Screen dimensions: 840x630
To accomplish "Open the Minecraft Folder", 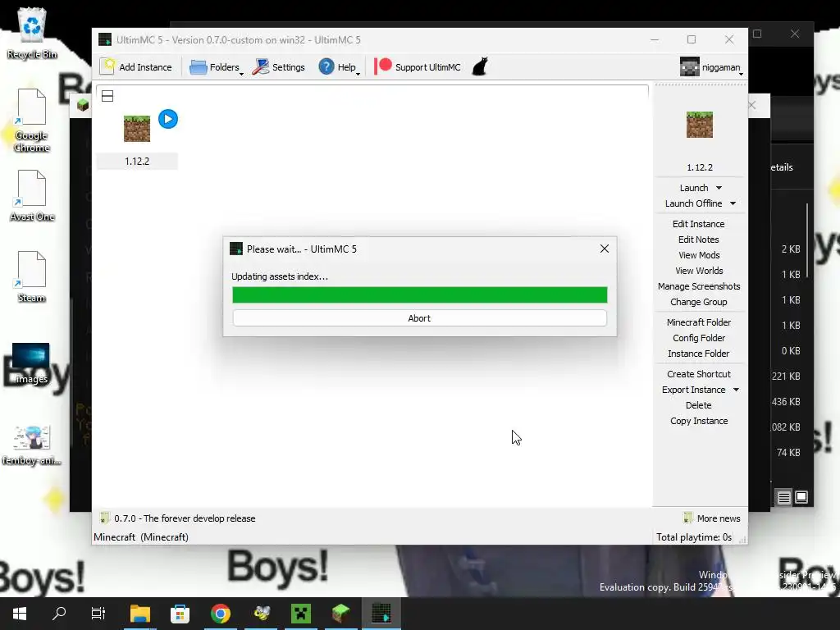I will (x=699, y=322).
